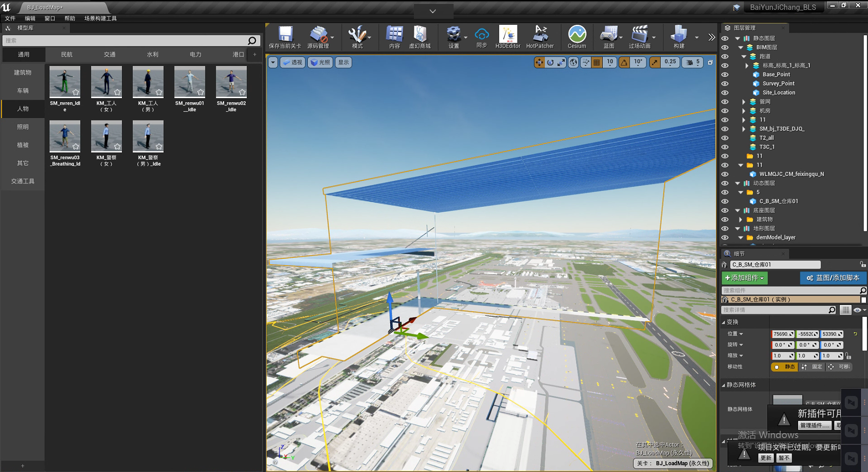The image size is (868, 472).
Task: Select the rotate gizmo tool in viewport
Action: click(550, 62)
